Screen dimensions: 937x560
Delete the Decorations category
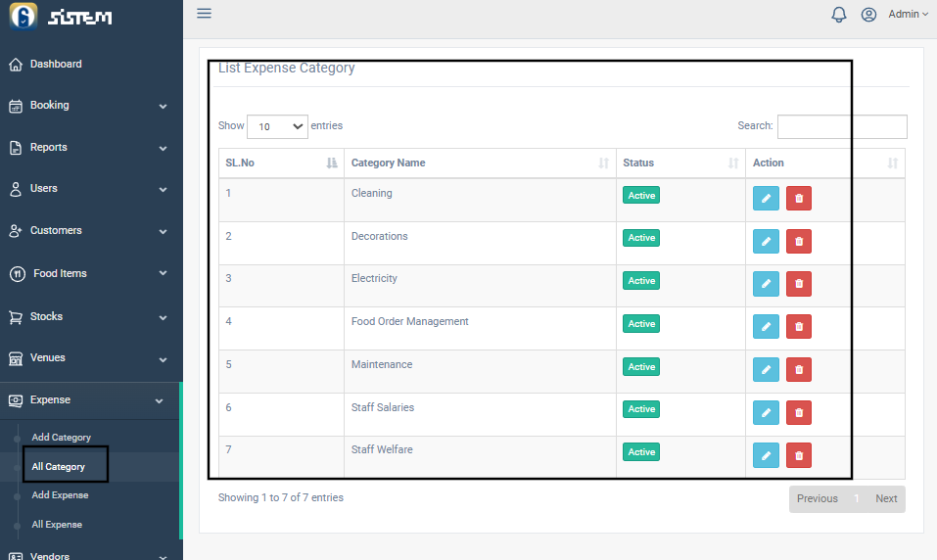(799, 242)
